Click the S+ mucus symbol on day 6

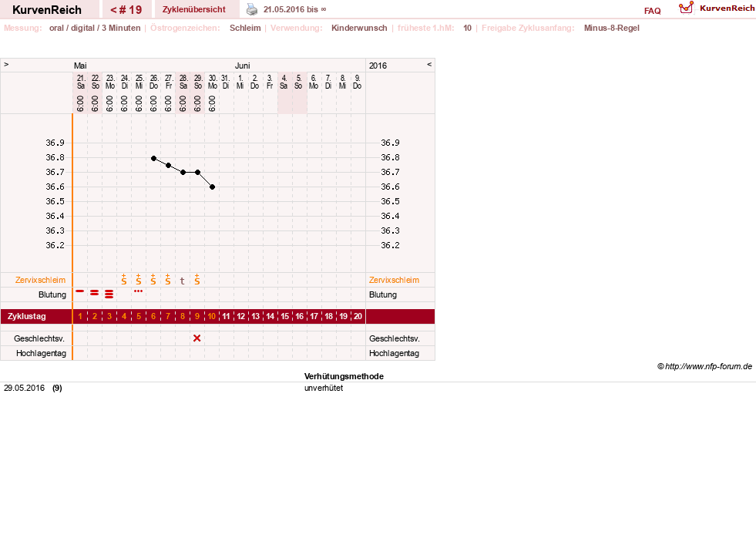click(153, 279)
